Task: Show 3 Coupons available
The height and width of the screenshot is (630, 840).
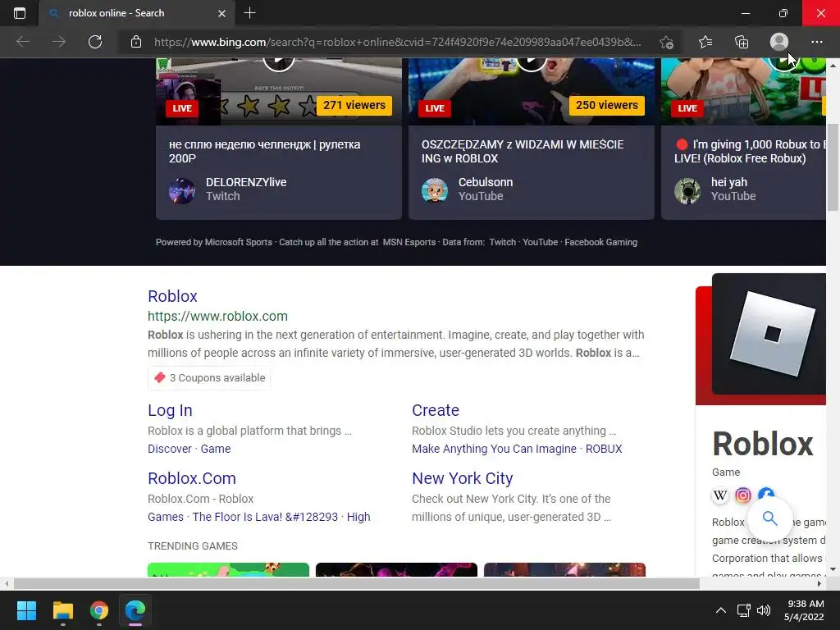Action: coord(209,377)
